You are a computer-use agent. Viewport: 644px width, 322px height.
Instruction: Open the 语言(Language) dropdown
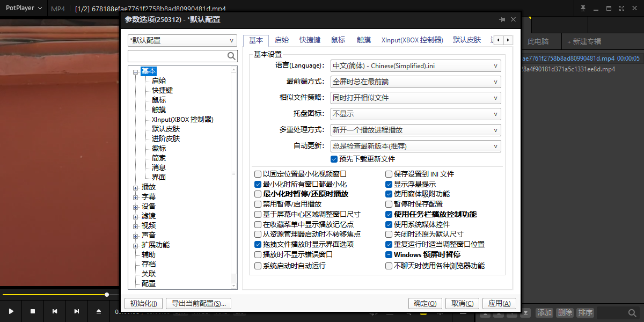click(415, 65)
